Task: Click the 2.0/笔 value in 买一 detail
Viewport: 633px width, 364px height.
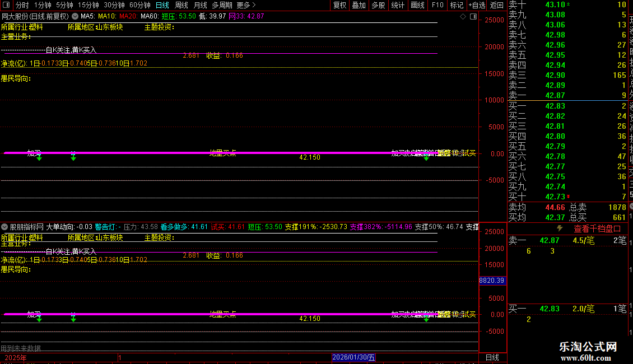Action: pos(583,309)
